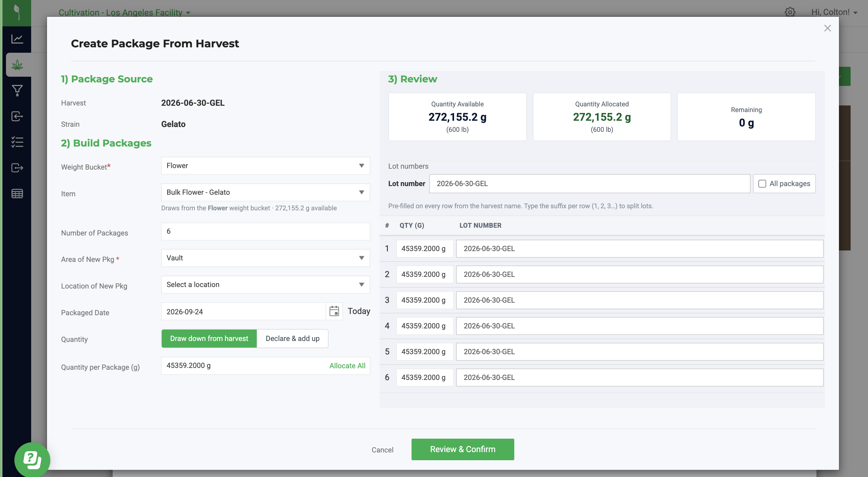Click the sprout logo in top corner
The height and width of the screenshot is (477, 868).
coord(17,13)
